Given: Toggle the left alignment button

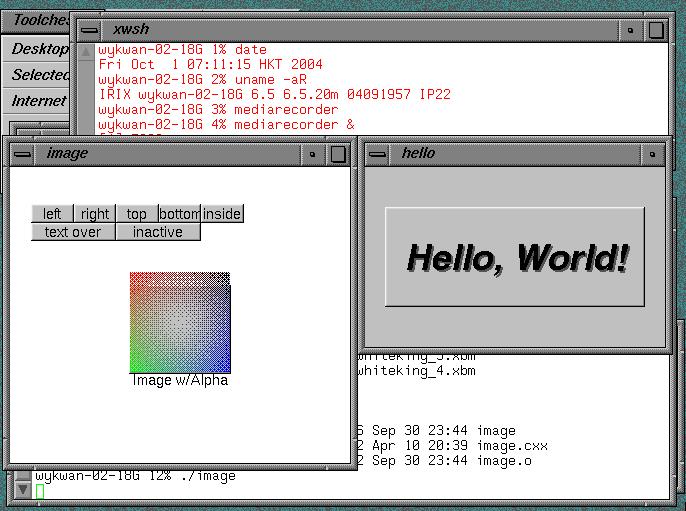Looking at the screenshot, I should point(52,214).
